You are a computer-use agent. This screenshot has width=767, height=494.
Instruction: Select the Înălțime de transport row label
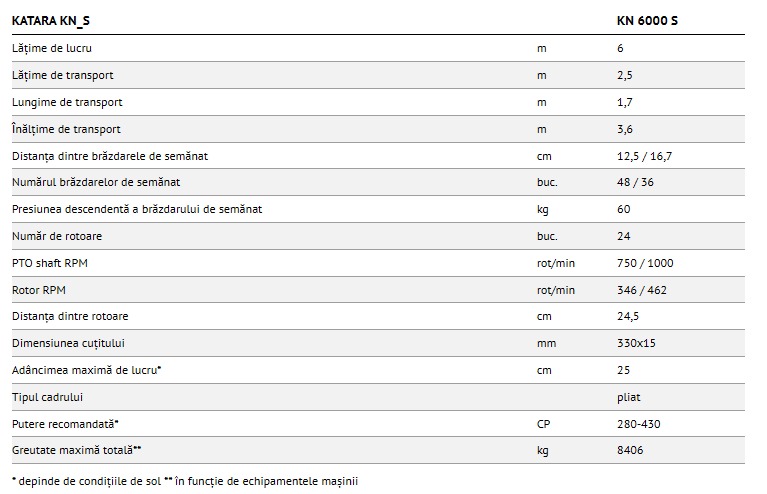(66, 129)
